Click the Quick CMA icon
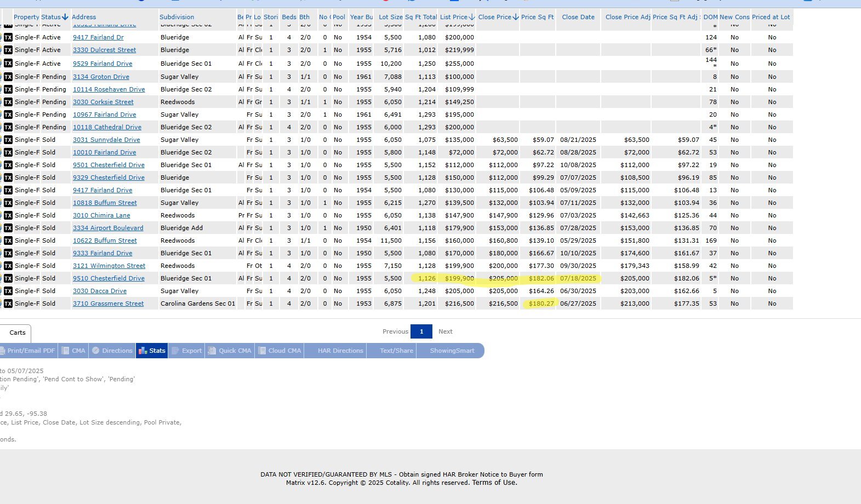The width and height of the screenshot is (861, 504). [x=212, y=351]
